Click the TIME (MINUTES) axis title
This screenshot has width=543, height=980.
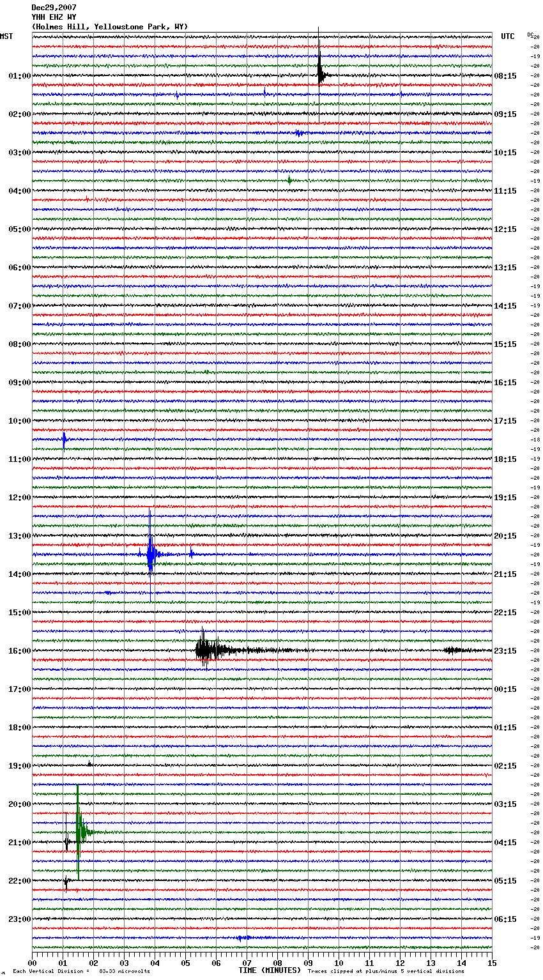[x=270, y=970]
